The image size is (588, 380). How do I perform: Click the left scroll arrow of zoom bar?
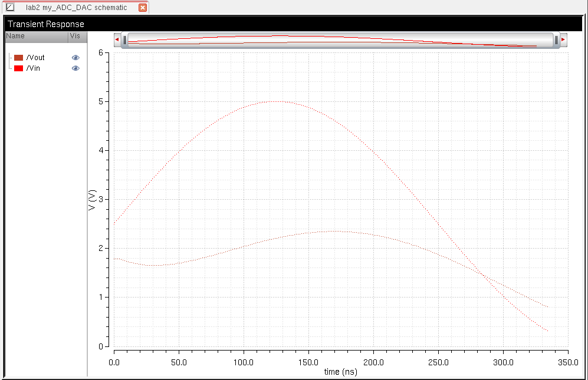coord(117,39)
